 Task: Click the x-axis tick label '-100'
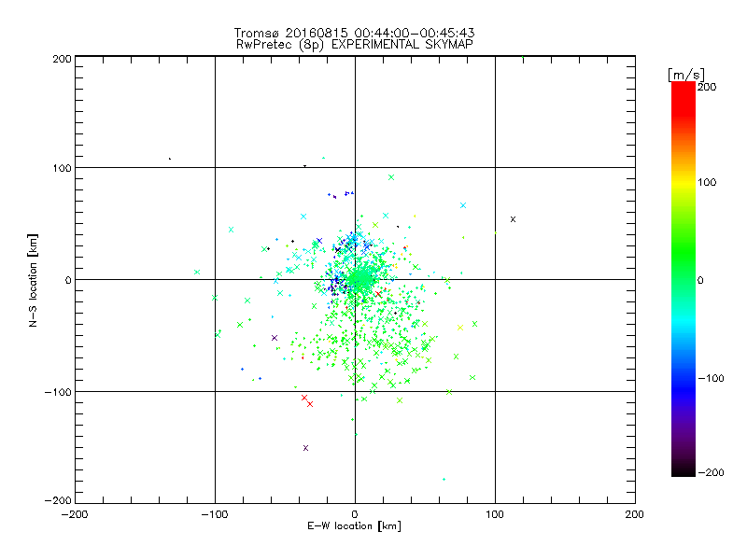215,514
